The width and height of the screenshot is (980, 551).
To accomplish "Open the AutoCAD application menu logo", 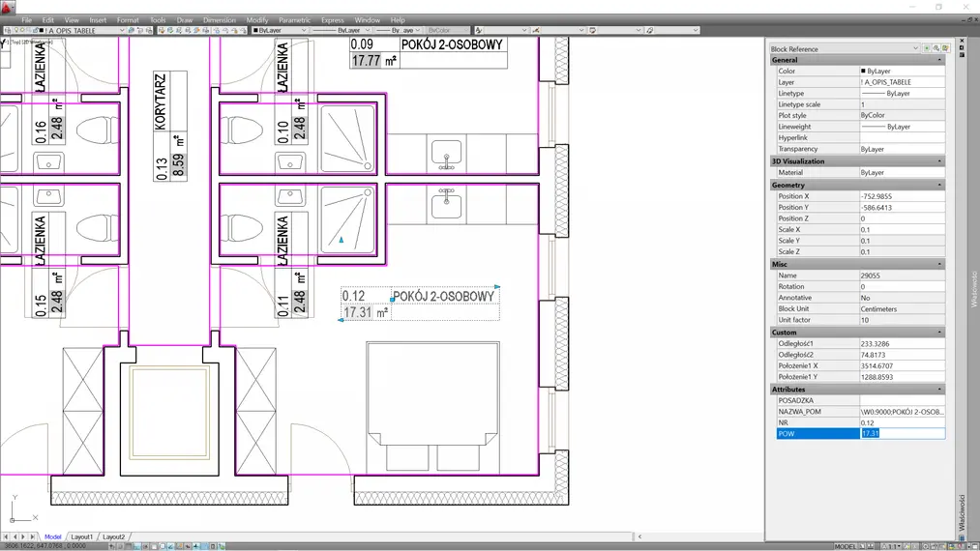I will [8, 7].
